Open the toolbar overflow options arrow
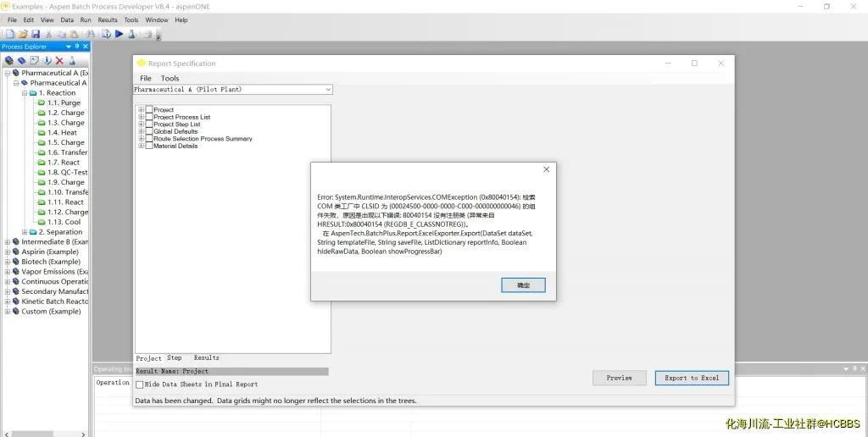Screen dimensions: 868x437 pyautogui.click(x=159, y=37)
